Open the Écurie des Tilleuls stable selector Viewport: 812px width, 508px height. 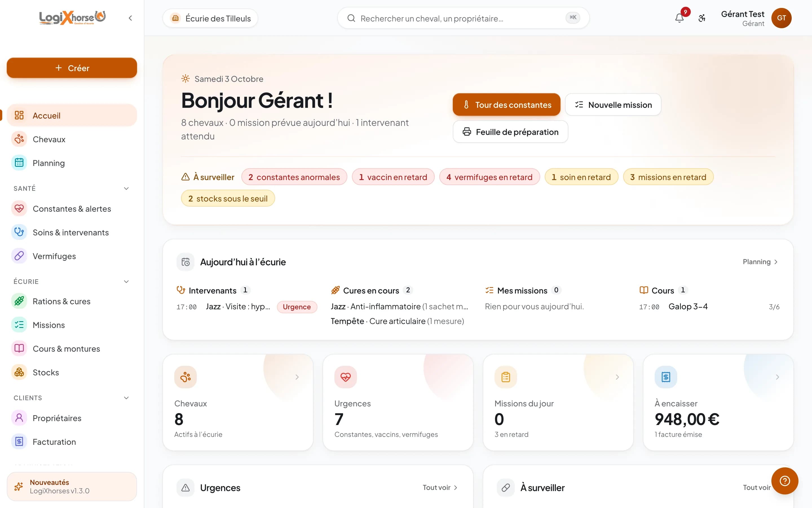210,18
